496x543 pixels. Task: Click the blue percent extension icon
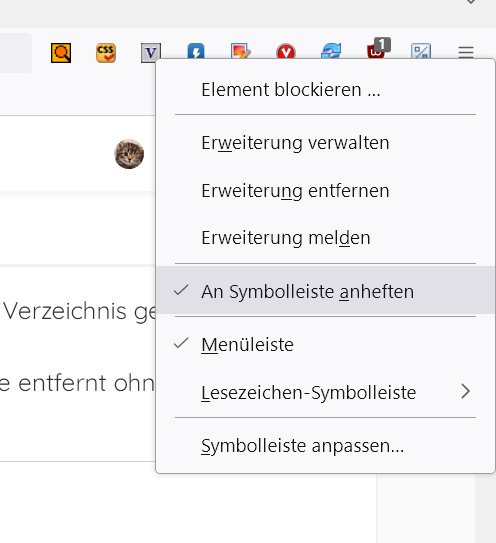[x=421, y=51]
